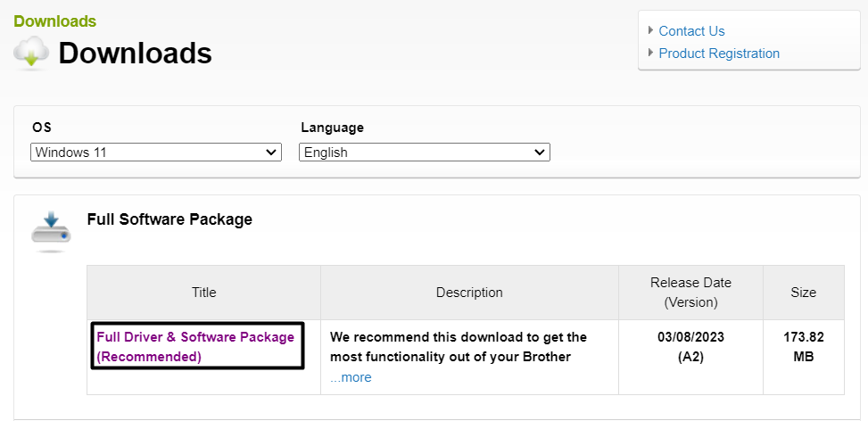
Task: Click the Title column header
Action: (x=203, y=293)
